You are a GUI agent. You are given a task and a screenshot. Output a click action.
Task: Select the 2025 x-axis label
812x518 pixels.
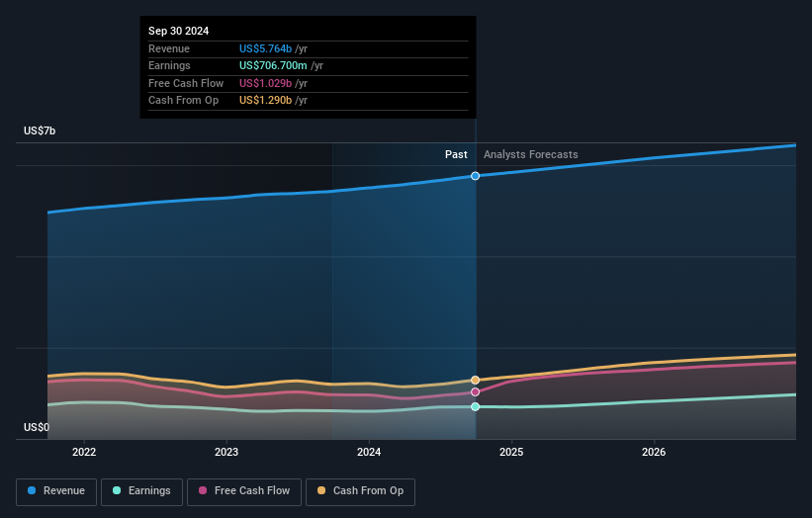(511, 452)
